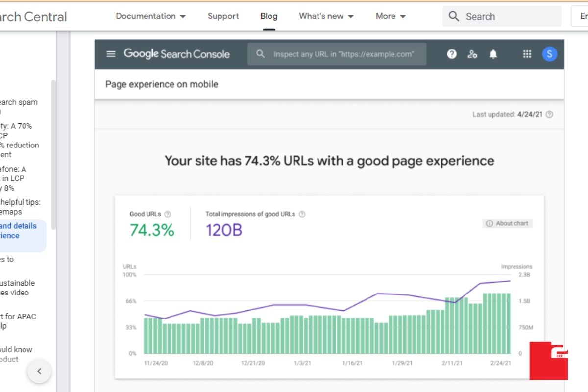The image size is (588, 392).
Task: Focus the site Search field
Action: point(502,16)
